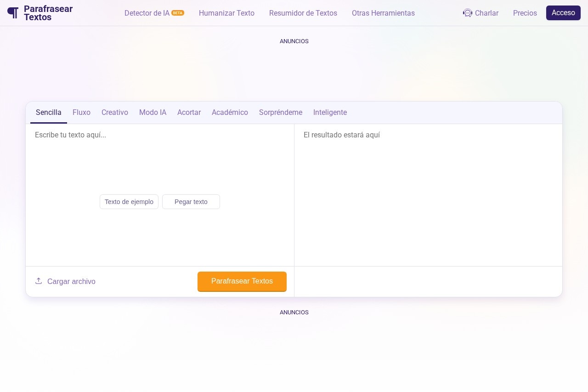Go to Humanizar Texto in navigation
The width and height of the screenshot is (588, 392).
(x=226, y=13)
